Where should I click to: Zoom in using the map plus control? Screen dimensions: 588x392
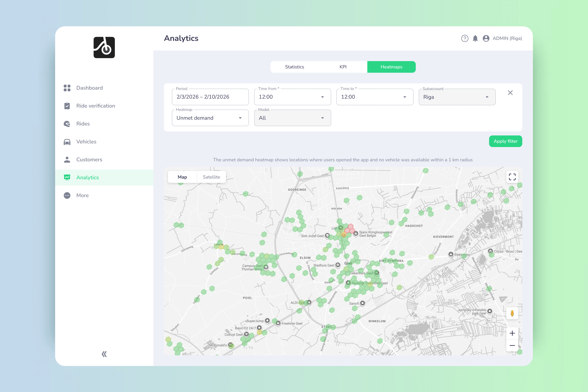512,333
